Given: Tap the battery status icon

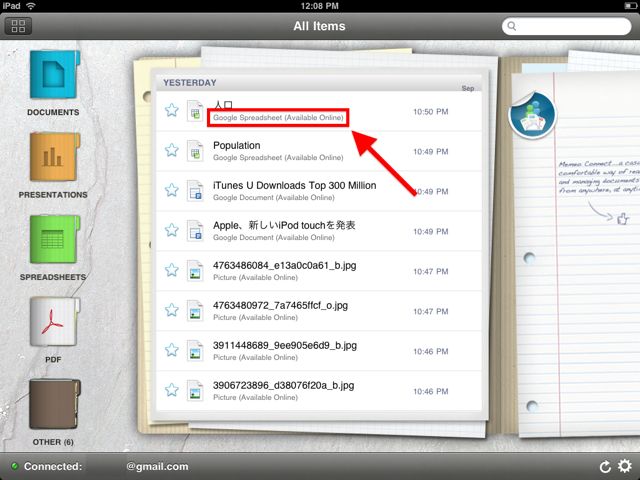Looking at the screenshot, I should point(631,6).
